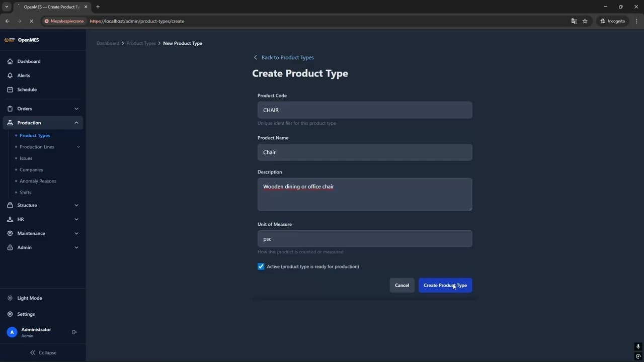This screenshot has height=362, width=644.
Task: Click the Structure folder icon
Action: tap(10, 205)
